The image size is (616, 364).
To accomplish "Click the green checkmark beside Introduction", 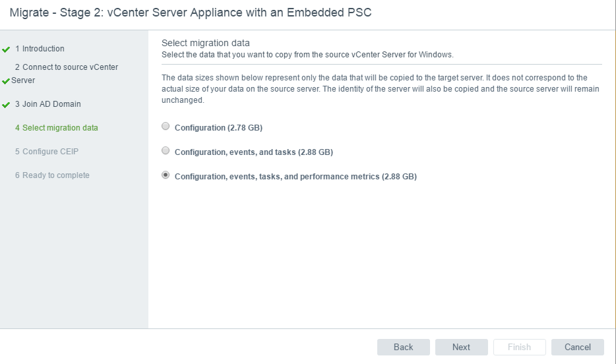I will coord(7,49).
